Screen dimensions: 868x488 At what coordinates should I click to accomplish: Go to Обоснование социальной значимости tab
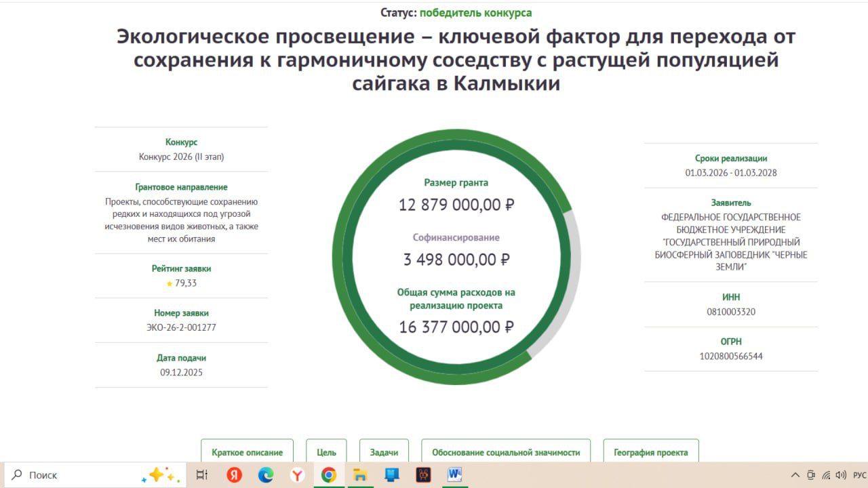point(506,452)
